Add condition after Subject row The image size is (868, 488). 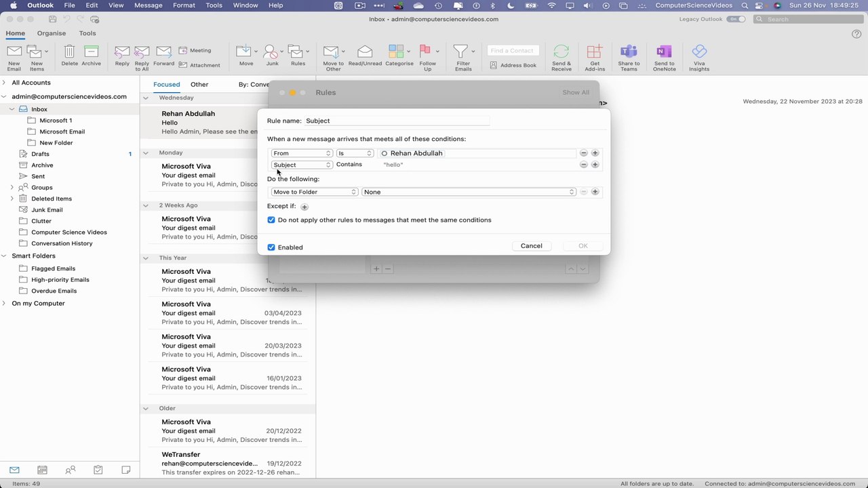595,165
